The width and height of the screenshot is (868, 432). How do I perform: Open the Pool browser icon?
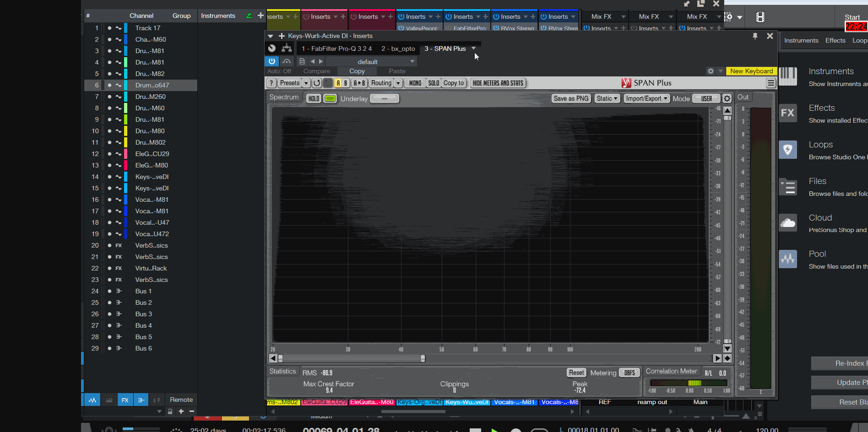pos(788,259)
